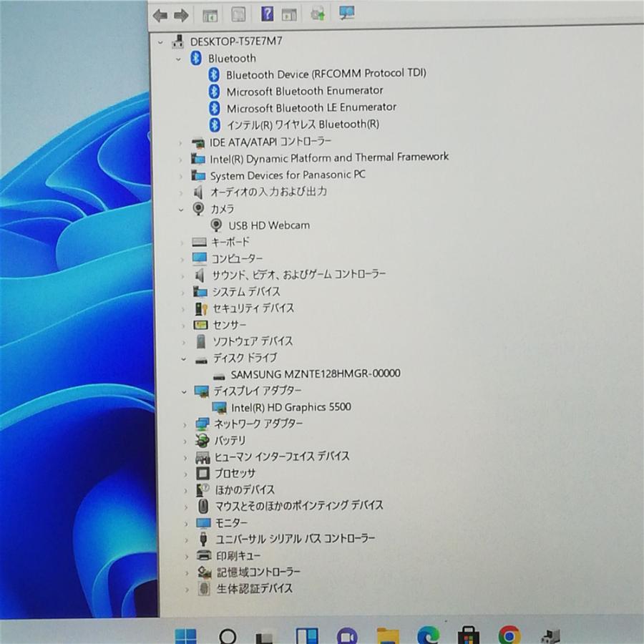Expand the ネットワーク アダプター category
The height and width of the screenshot is (644, 644).
pyautogui.click(x=185, y=425)
